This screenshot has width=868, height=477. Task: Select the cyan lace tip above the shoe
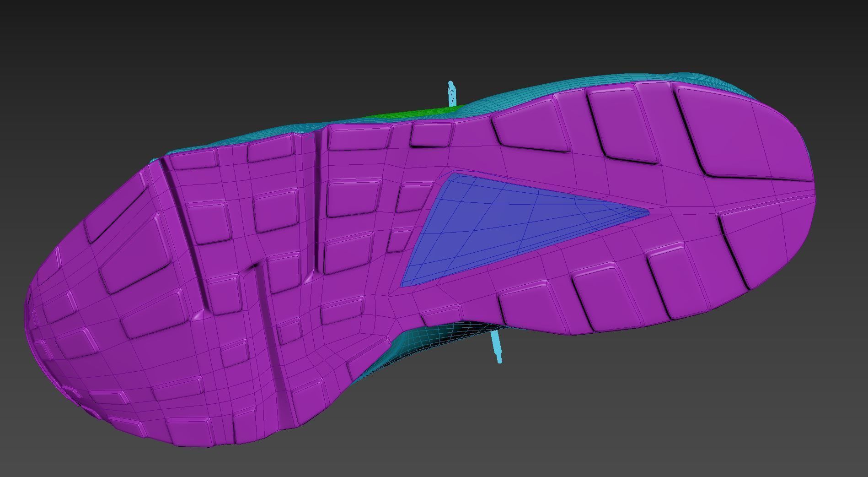452,93
